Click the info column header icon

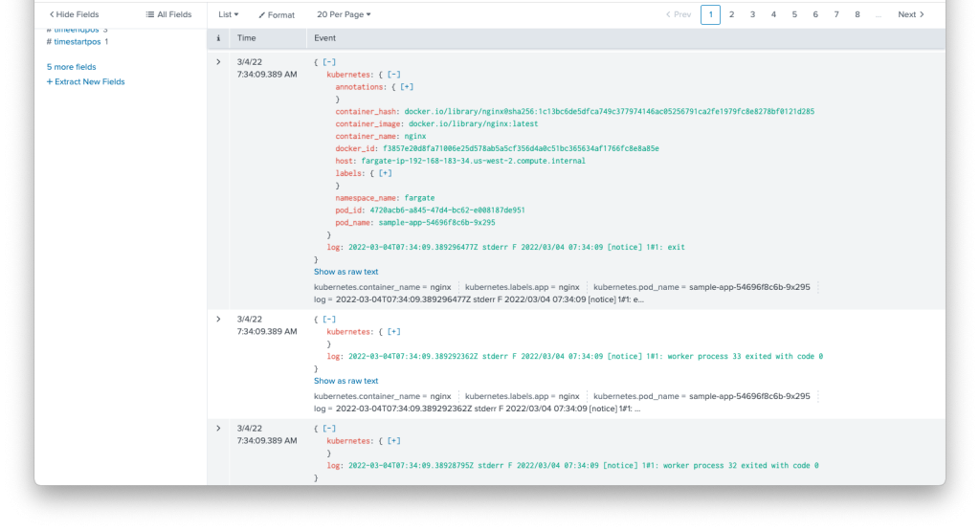218,38
